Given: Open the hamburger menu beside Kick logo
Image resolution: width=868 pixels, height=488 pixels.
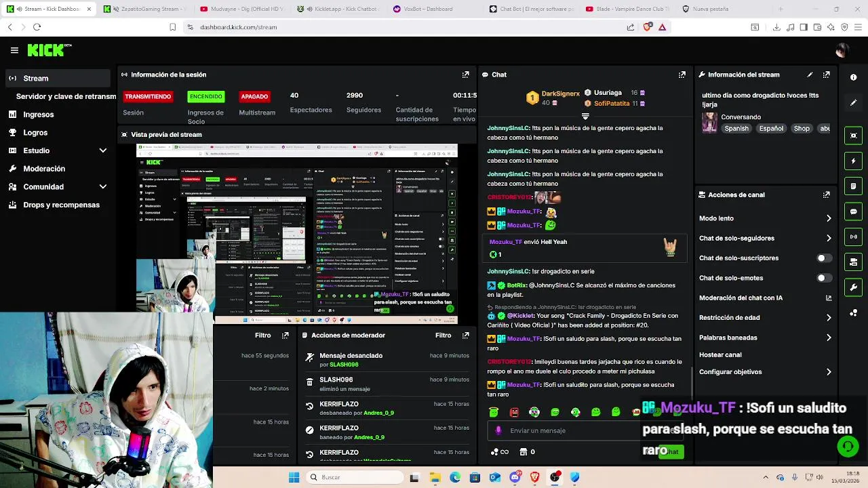Looking at the screenshot, I should click(14, 50).
